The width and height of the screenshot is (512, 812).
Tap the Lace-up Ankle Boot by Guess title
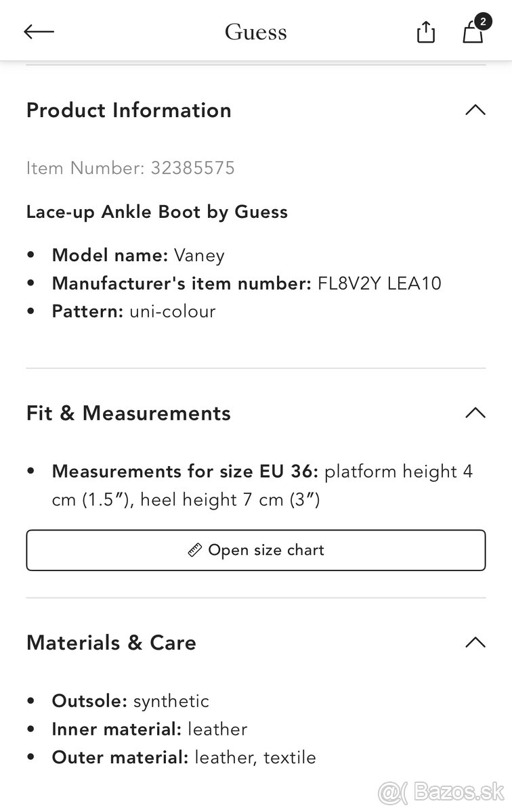click(x=157, y=212)
